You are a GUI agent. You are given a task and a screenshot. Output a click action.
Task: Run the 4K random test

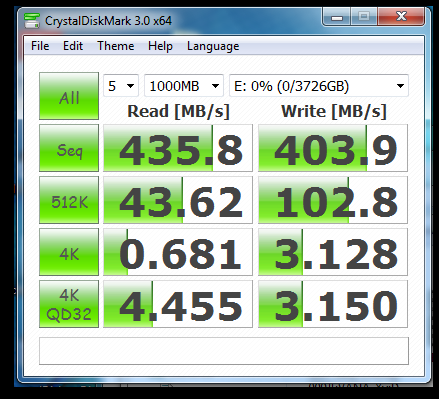click(69, 252)
